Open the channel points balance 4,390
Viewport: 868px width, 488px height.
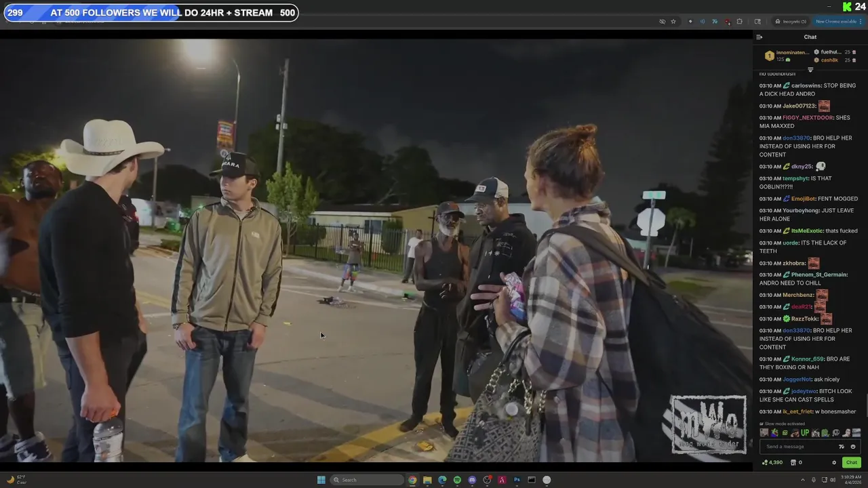(x=772, y=462)
